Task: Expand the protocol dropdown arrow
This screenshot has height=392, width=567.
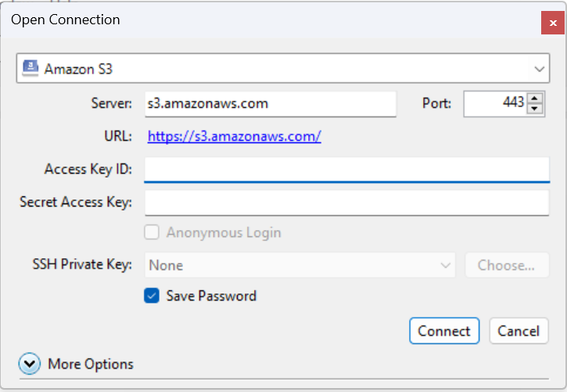Action: (x=539, y=69)
